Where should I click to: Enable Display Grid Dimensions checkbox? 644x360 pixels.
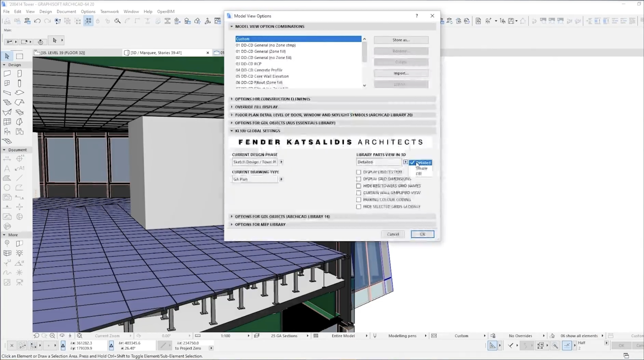click(359, 179)
